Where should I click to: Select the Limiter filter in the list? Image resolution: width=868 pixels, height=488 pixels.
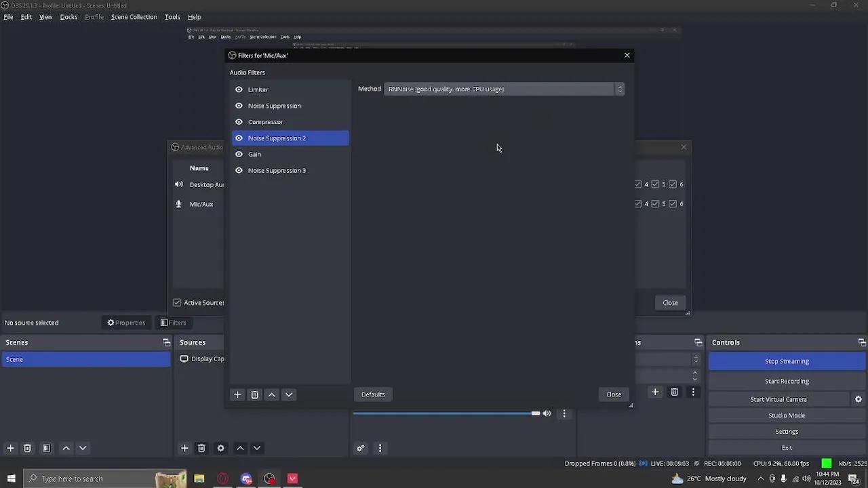coord(290,89)
